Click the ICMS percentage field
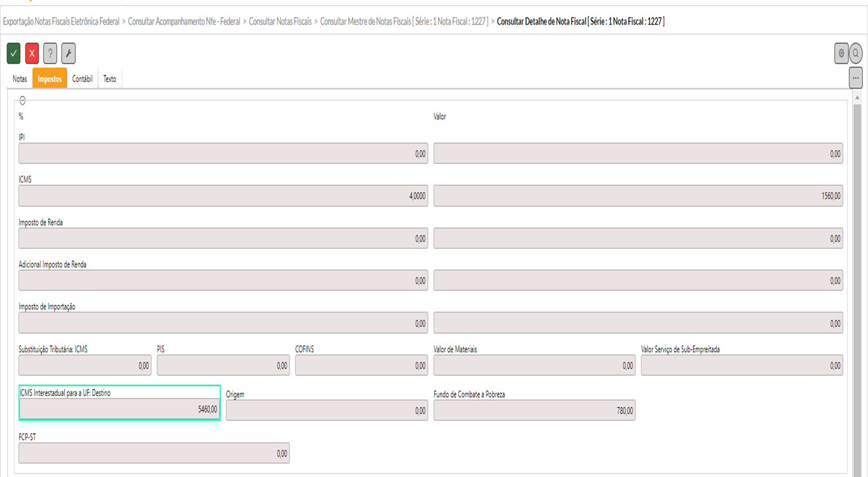The height and width of the screenshot is (477, 868). [x=223, y=196]
